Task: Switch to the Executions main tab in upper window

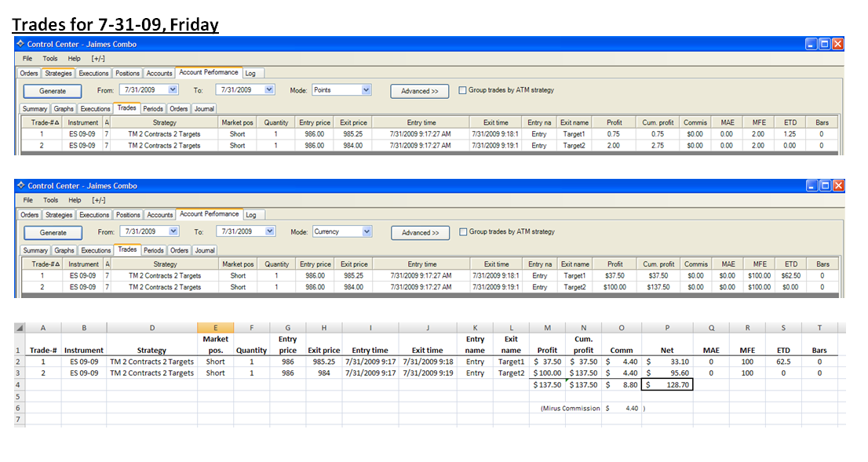Action: point(93,73)
